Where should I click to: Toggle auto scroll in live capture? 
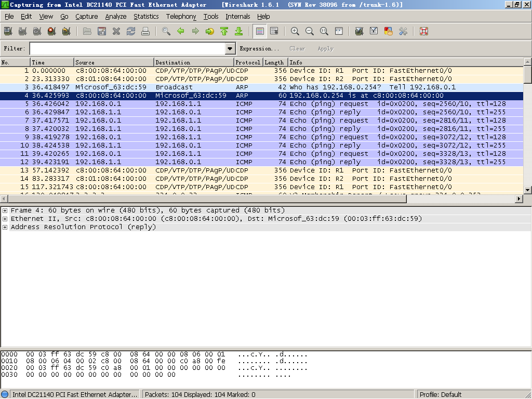(274, 31)
